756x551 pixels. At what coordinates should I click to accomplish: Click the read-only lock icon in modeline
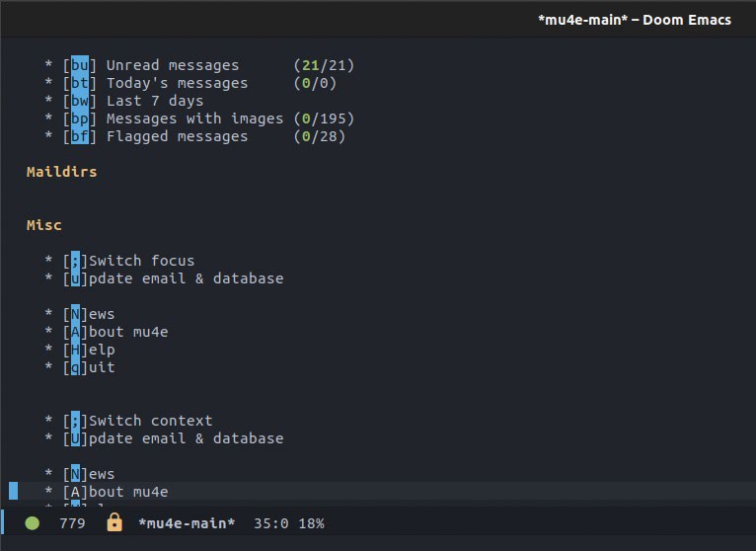point(113,523)
